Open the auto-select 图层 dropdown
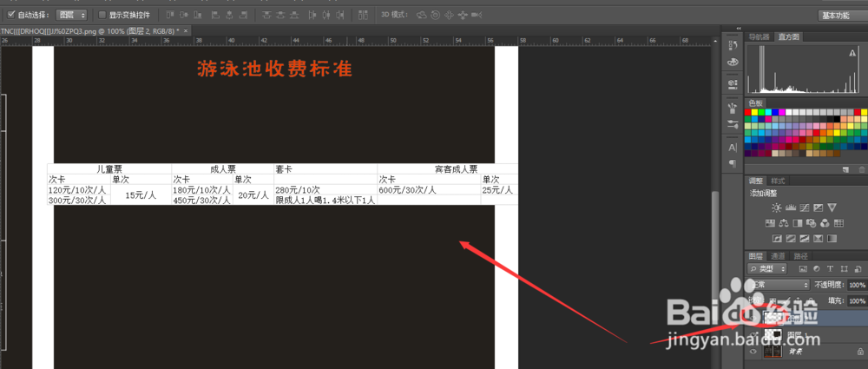868x369 pixels. click(72, 15)
